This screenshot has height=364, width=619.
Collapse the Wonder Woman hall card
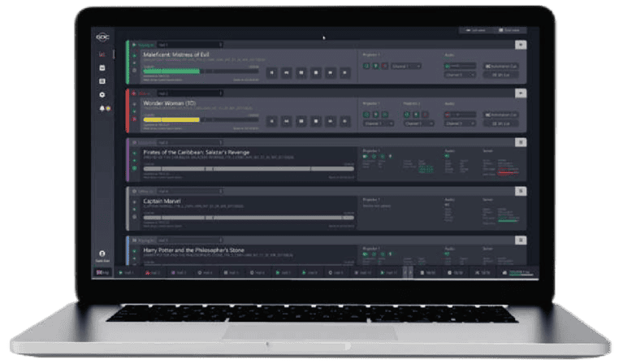pyautogui.click(x=521, y=93)
